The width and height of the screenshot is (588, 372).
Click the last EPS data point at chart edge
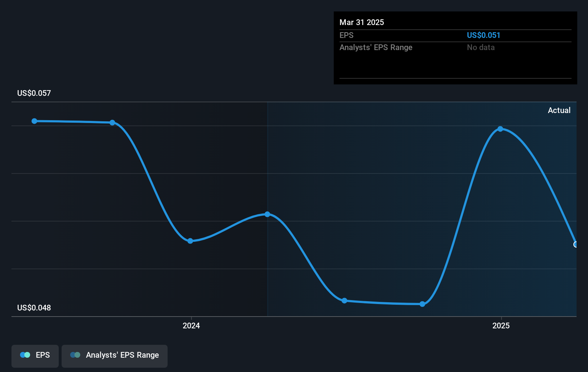pos(575,245)
